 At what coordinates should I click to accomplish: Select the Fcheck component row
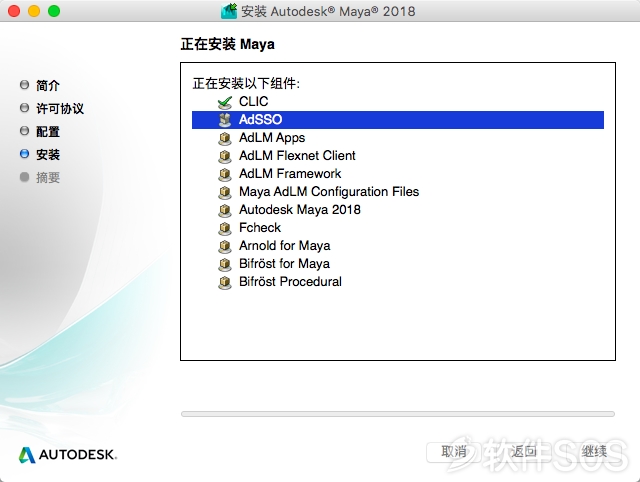pyautogui.click(x=398, y=228)
